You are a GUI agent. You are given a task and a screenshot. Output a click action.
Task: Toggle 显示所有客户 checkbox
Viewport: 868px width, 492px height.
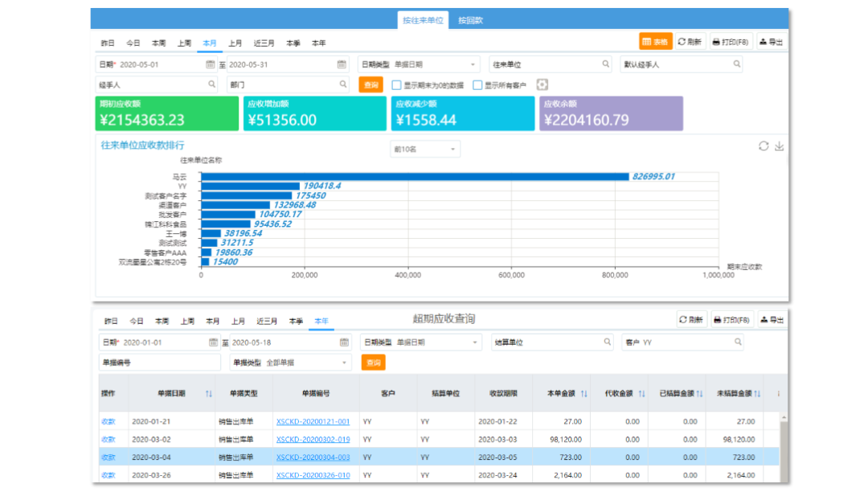(x=477, y=85)
